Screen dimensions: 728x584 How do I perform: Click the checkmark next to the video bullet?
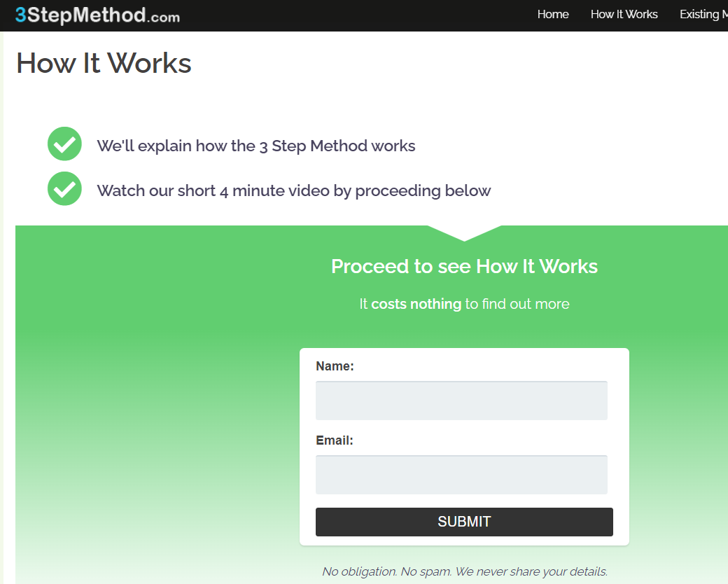64,188
